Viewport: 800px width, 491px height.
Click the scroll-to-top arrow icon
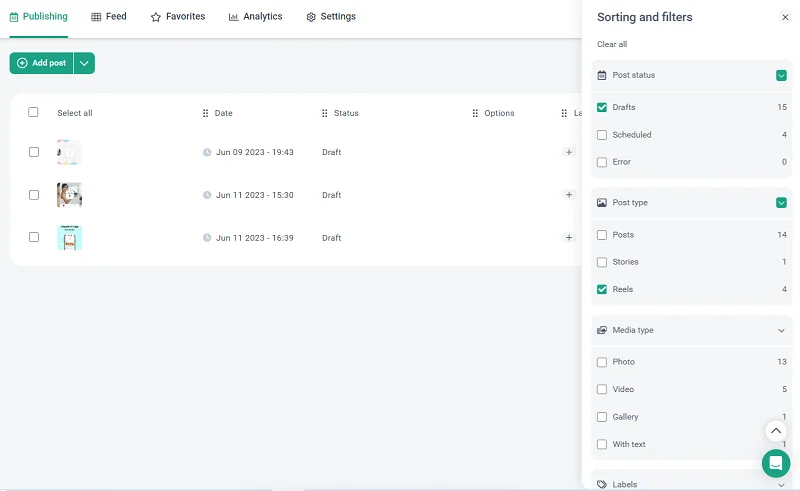(x=776, y=431)
